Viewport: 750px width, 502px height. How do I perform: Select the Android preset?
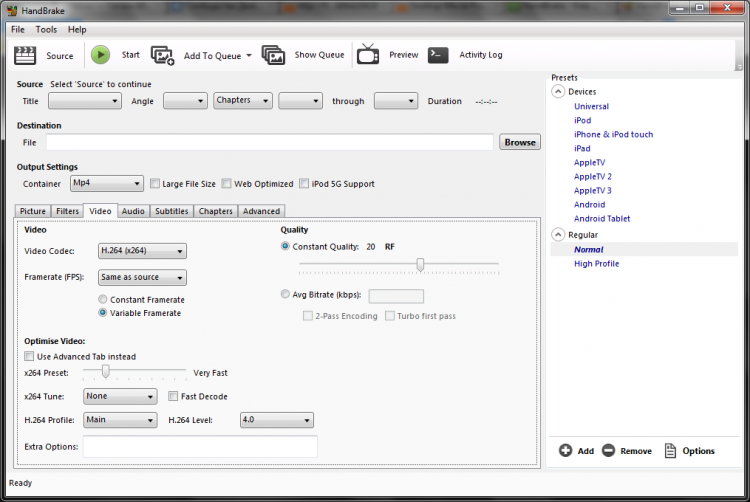589,205
